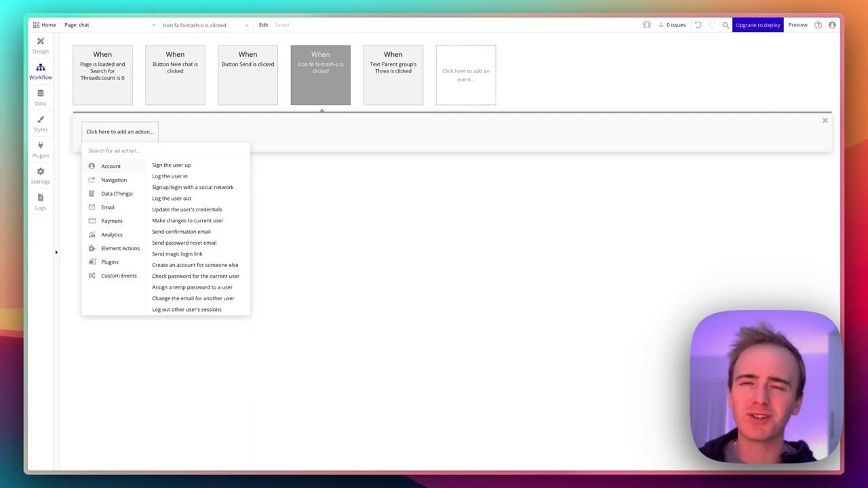Select the Custom Events category
Image resolution: width=868 pixels, height=488 pixels.
pos(114,275)
